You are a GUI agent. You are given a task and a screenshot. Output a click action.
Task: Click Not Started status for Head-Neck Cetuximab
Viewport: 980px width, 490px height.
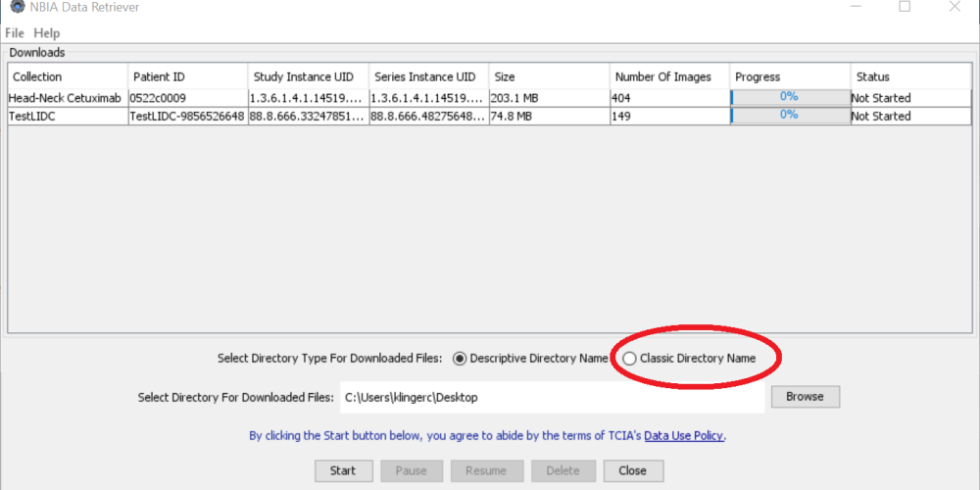(910, 98)
